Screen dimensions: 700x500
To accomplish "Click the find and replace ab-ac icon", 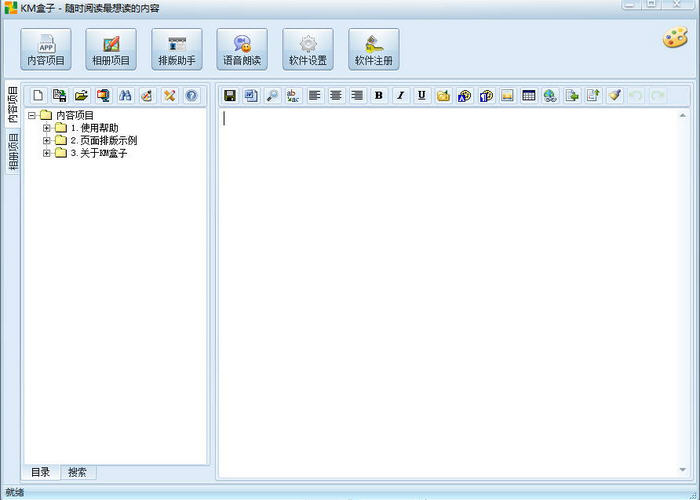I will pos(293,95).
